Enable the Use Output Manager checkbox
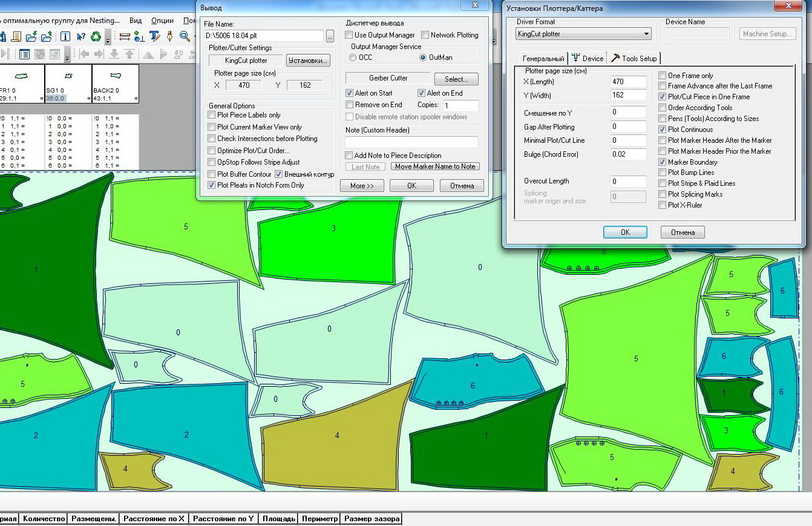The width and height of the screenshot is (812, 526). click(349, 35)
